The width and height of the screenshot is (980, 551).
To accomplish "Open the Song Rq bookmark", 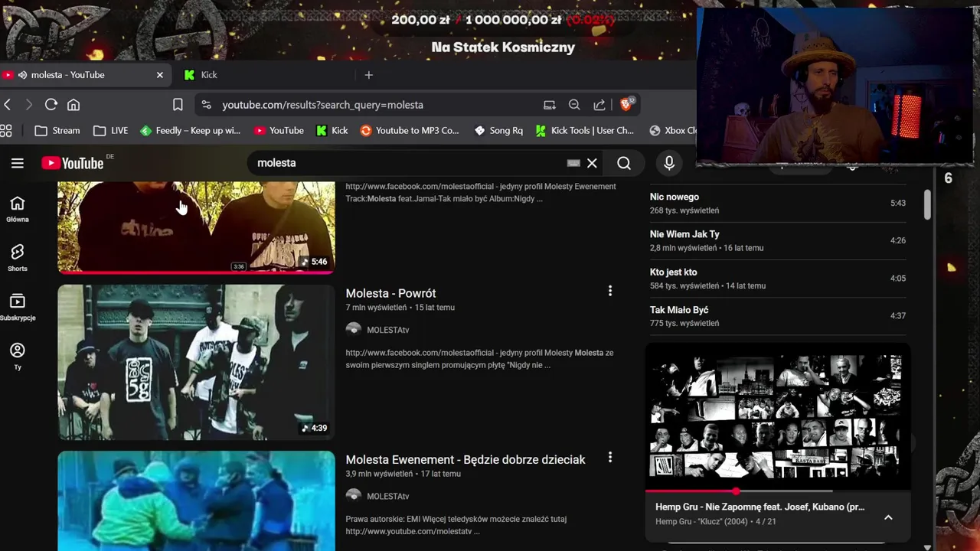I will click(498, 131).
